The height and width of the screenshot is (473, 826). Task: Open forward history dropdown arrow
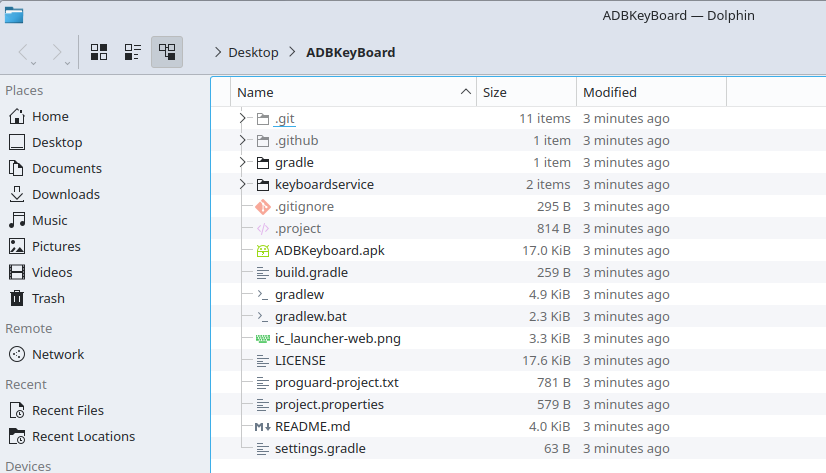tap(67, 63)
